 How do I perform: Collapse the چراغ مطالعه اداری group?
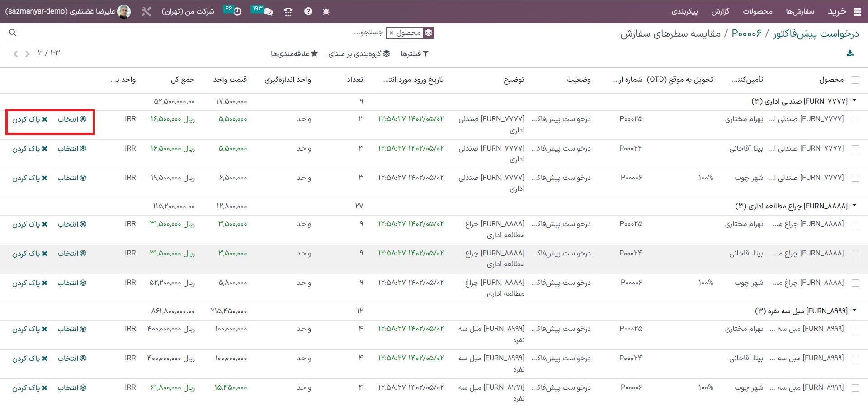pos(854,206)
